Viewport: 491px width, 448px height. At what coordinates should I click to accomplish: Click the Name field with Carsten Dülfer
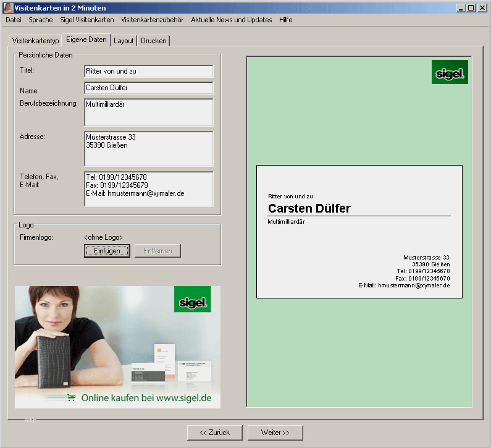pyautogui.click(x=149, y=88)
